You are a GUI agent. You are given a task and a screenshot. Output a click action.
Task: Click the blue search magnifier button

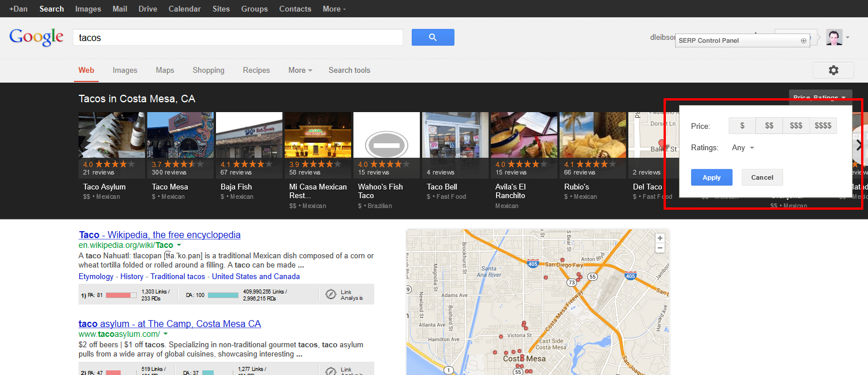[433, 37]
